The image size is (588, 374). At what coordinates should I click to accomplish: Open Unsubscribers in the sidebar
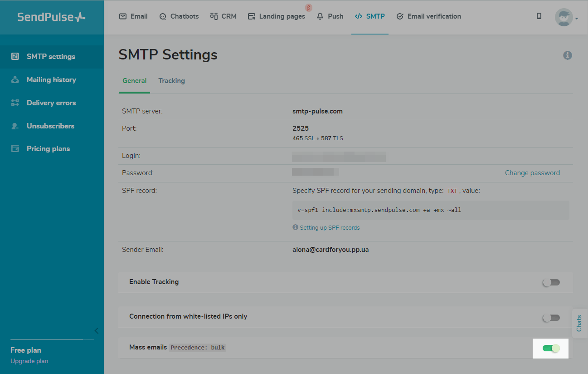(x=52, y=126)
